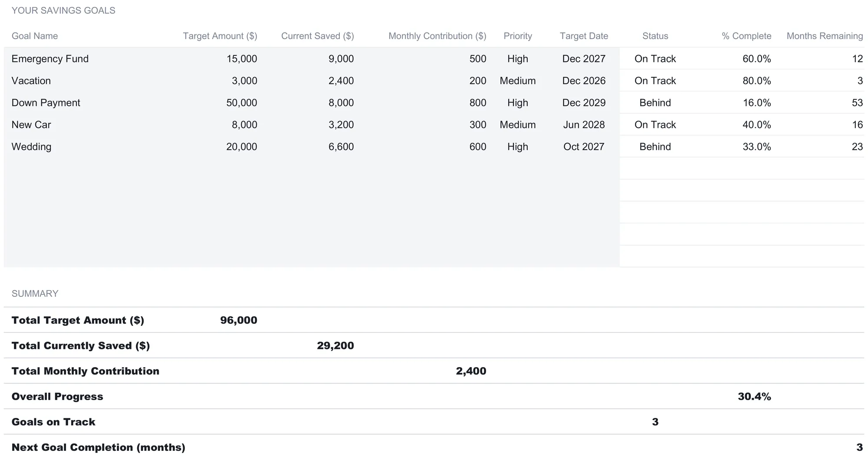The height and width of the screenshot is (460, 868).
Task: Click the Monthly Contribution ($) column header
Action: tap(437, 36)
